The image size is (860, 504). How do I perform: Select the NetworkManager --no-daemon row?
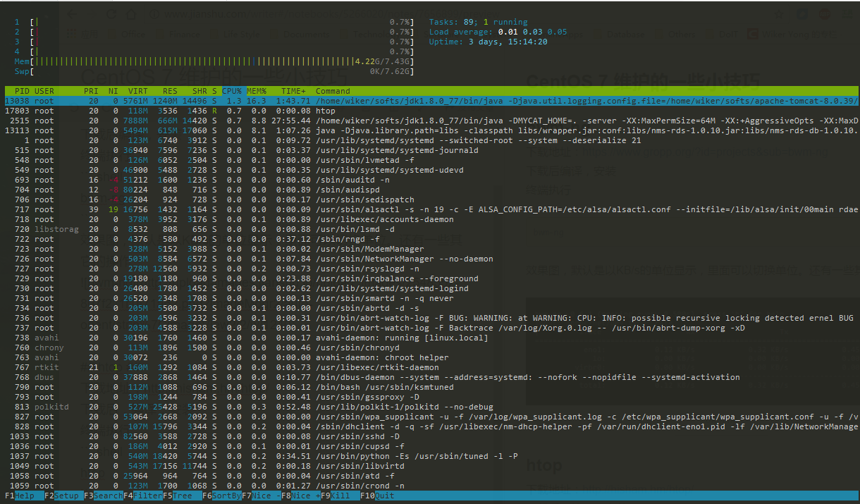[430, 259]
